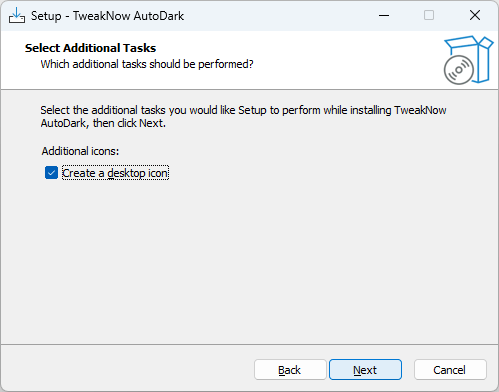Screen dimensions: 499x392
Task: Minimize the Setup window
Action: 384,15
